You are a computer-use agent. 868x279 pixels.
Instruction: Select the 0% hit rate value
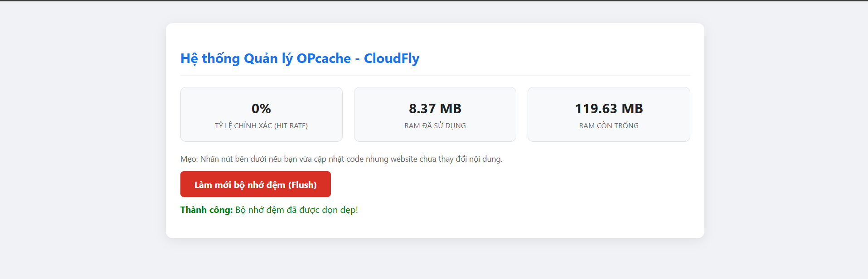261,109
